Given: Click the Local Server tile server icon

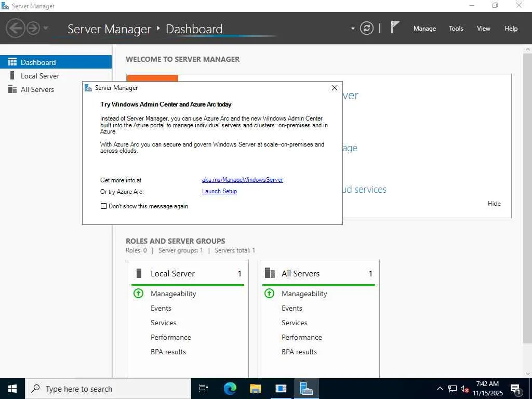Looking at the screenshot, I should (138, 273).
